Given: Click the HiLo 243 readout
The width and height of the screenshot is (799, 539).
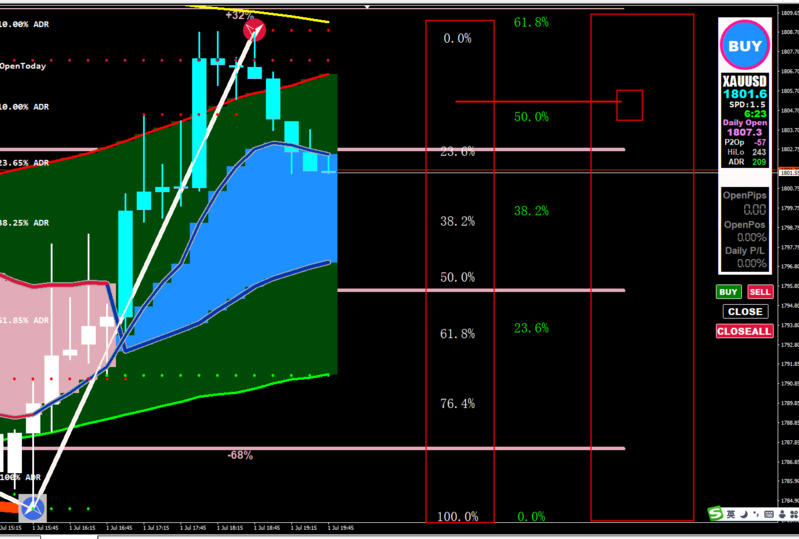Looking at the screenshot, I should point(747,152).
